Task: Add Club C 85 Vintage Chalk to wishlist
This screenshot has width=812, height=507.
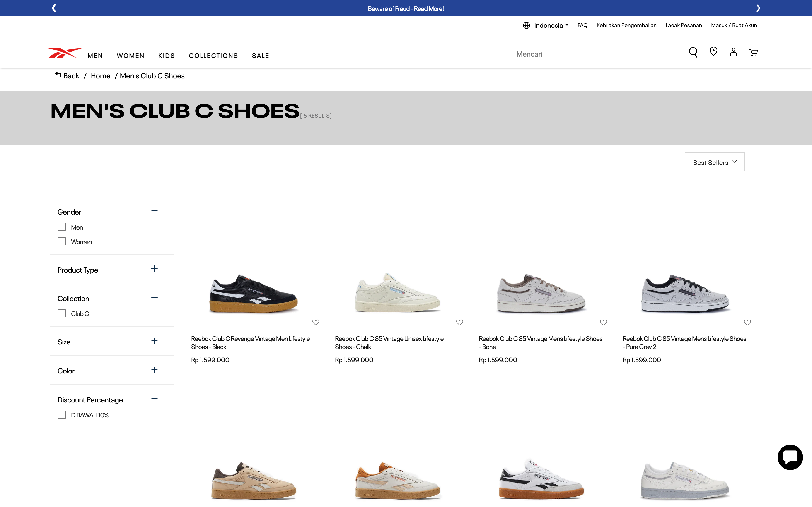Action: click(x=459, y=322)
